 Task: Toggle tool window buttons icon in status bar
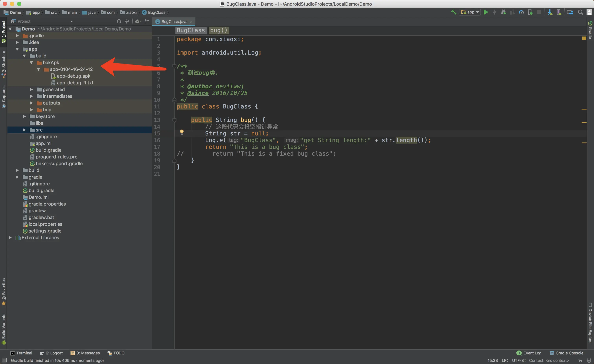pos(4,360)
